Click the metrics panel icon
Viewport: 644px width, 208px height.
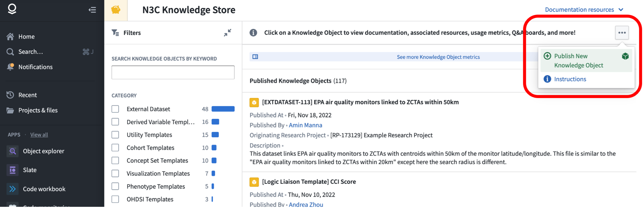[255, 57]
